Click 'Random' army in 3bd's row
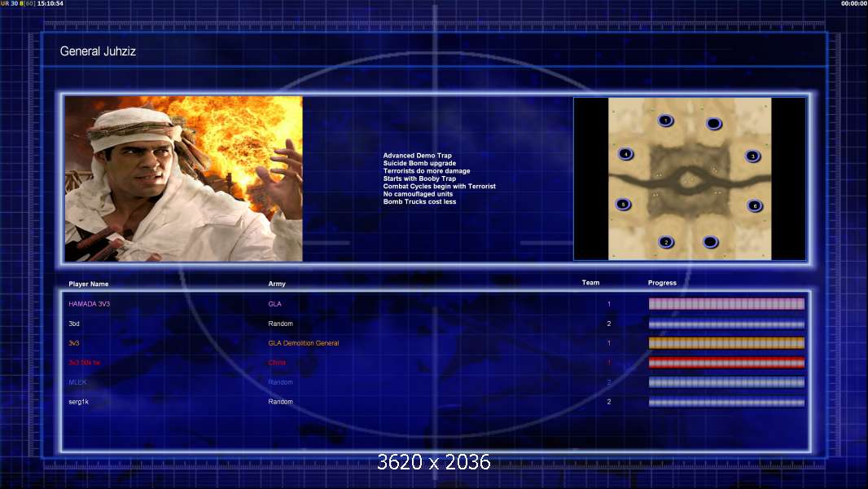868x489 pixels. coord(281,324)
